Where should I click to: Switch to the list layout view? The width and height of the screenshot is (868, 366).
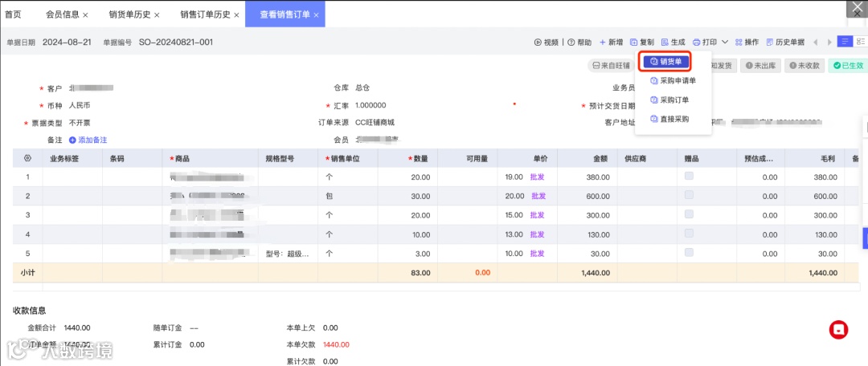coord(845,42)
